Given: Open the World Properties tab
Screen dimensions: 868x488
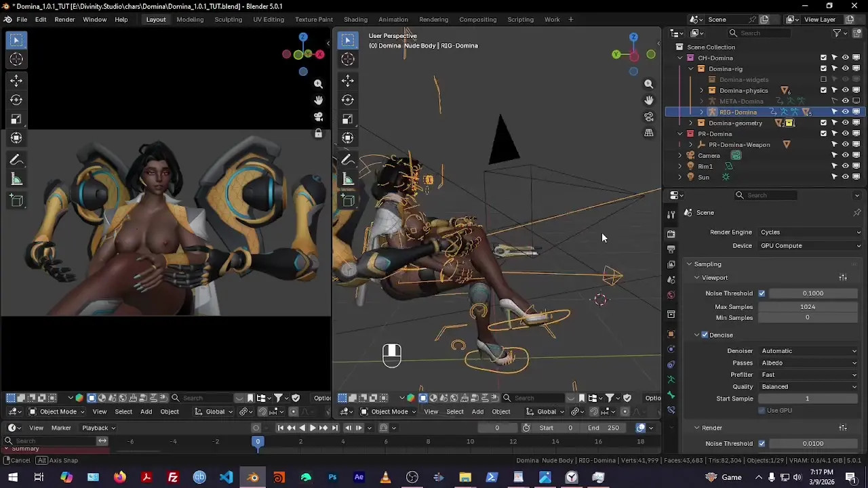Looking at the screenshot, I should click(x=671, y=295).
